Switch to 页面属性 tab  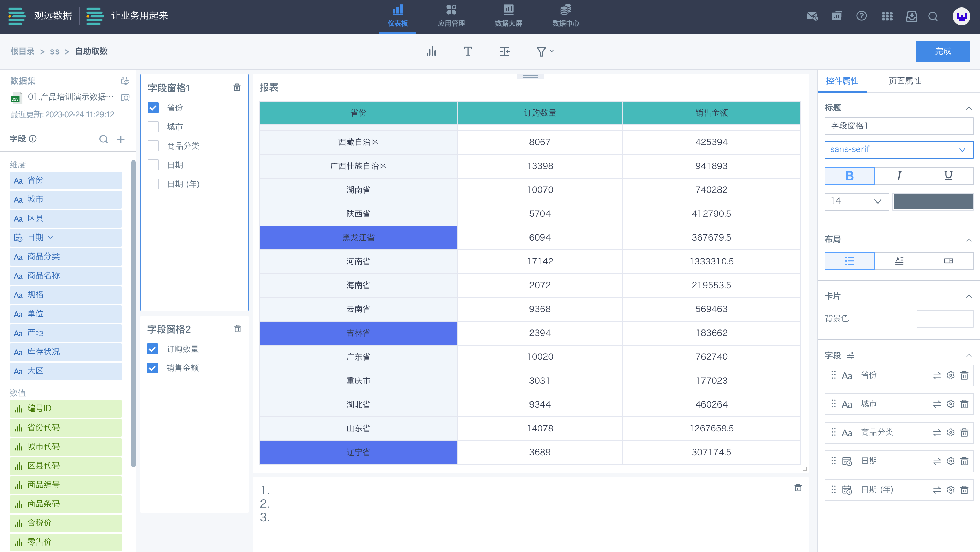pyautogui.click(x=904, y=81)
